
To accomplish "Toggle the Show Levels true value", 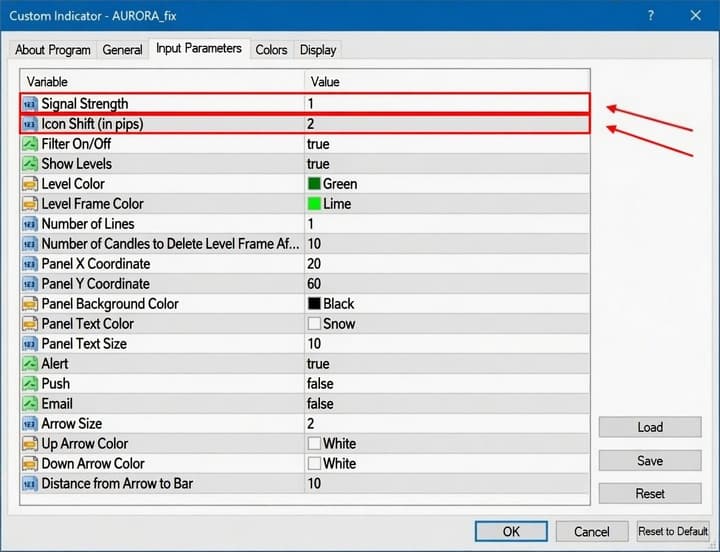I will point(447,164).
